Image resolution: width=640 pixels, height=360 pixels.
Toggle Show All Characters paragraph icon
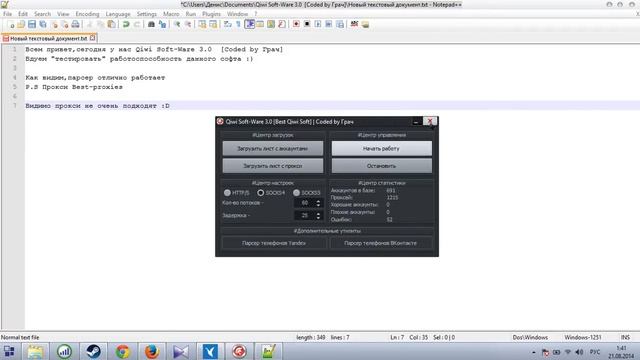[x=238, y=24]
